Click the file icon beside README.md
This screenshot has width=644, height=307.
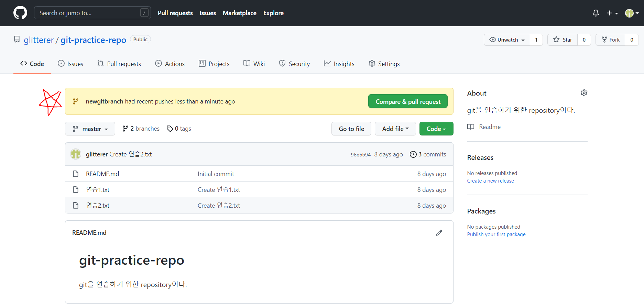click(76, 174)
